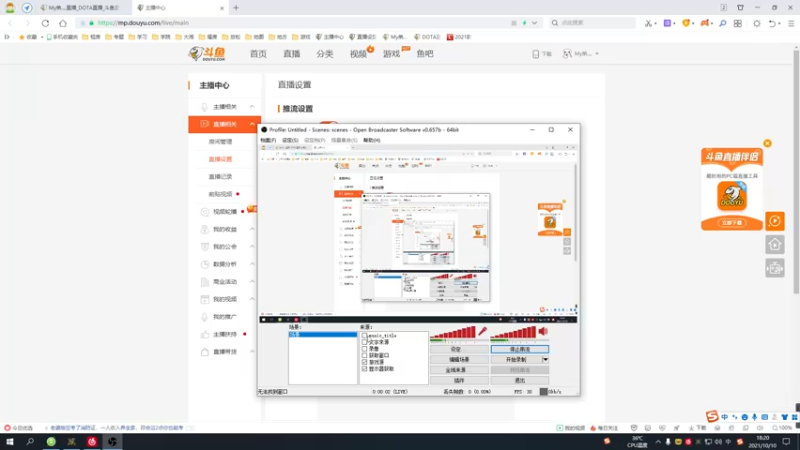The image size is (800, 450).
Task: Click the 停止串流 stop streaming button
Action: [519, 349]
